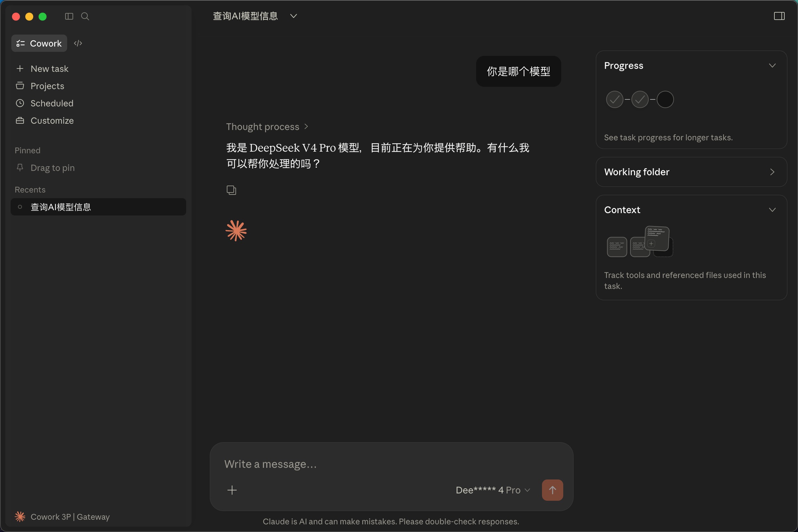Click the Projects folder icon

point(20,86)
